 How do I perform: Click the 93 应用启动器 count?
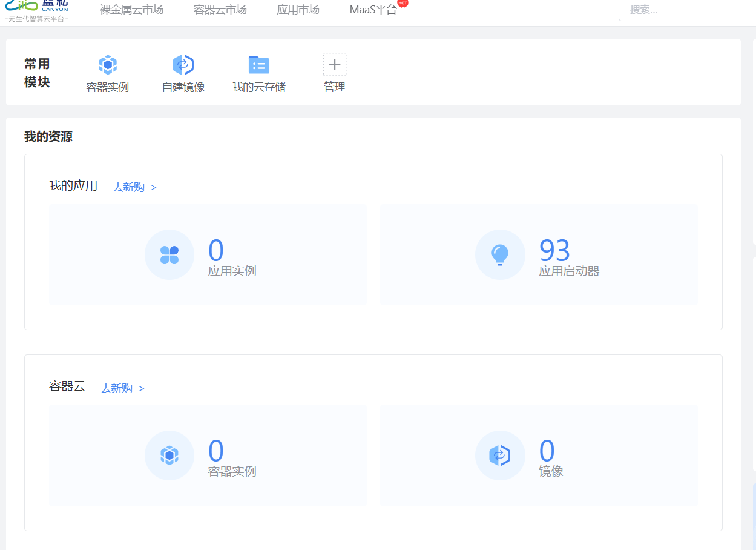pyautogui.click(x=554, y=250)
